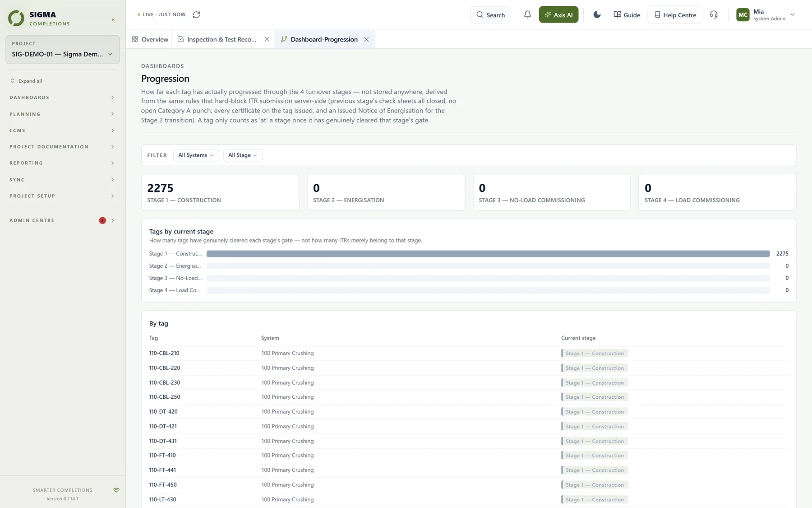812x508 pixels.
Task: Click the Stage 4 Load Commissioning card
Action: pos(717,192)
